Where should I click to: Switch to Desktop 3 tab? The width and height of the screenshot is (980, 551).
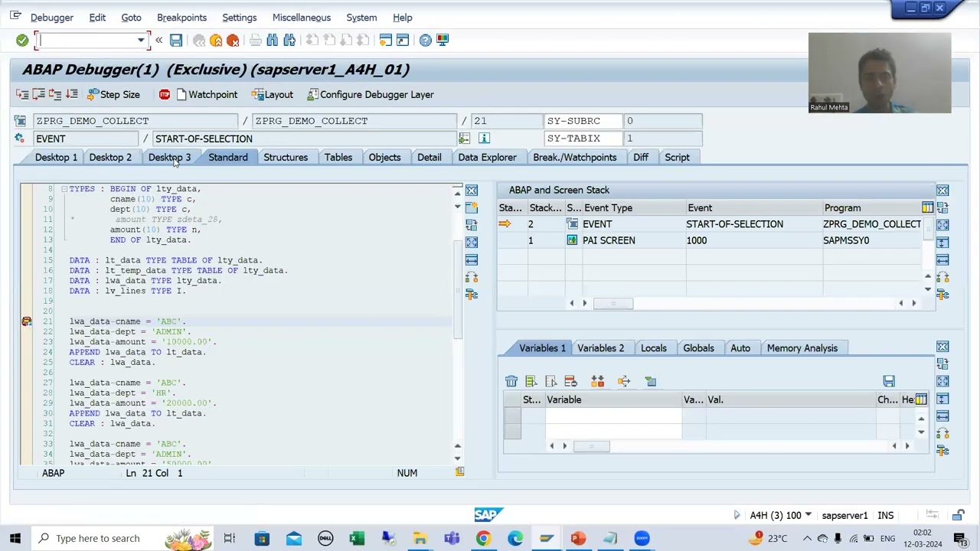pyautogui.click(x=169, y=157)
